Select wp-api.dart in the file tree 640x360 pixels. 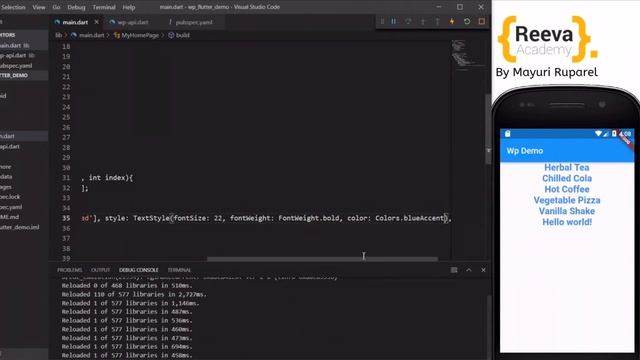pyautogui.click(x=24, y=146)
